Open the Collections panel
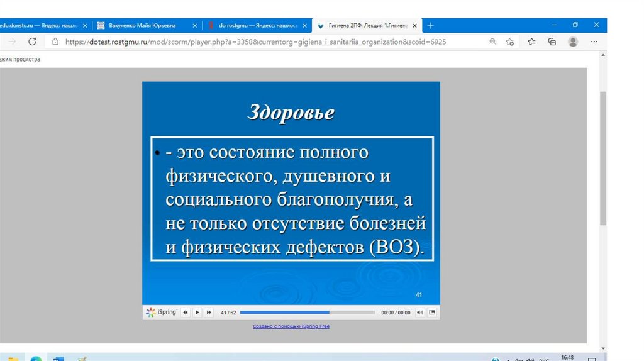The width and height of the screenshot is (644, 361). pos(552,42)
